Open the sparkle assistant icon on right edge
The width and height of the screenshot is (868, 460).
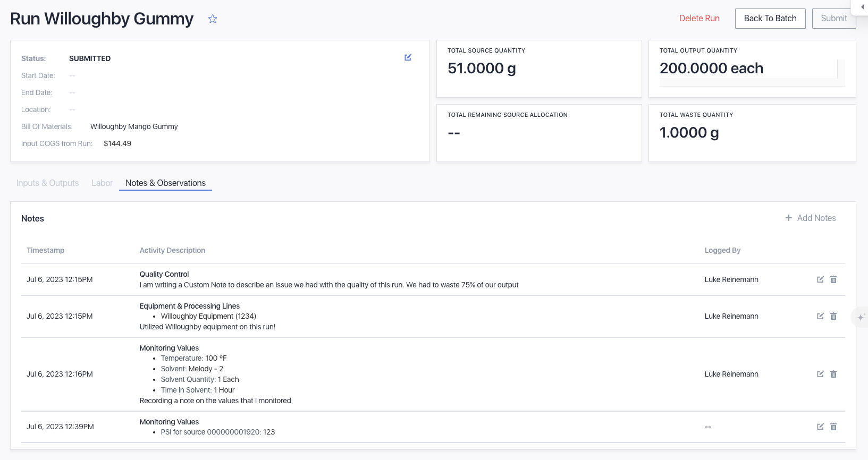[861, 317]
